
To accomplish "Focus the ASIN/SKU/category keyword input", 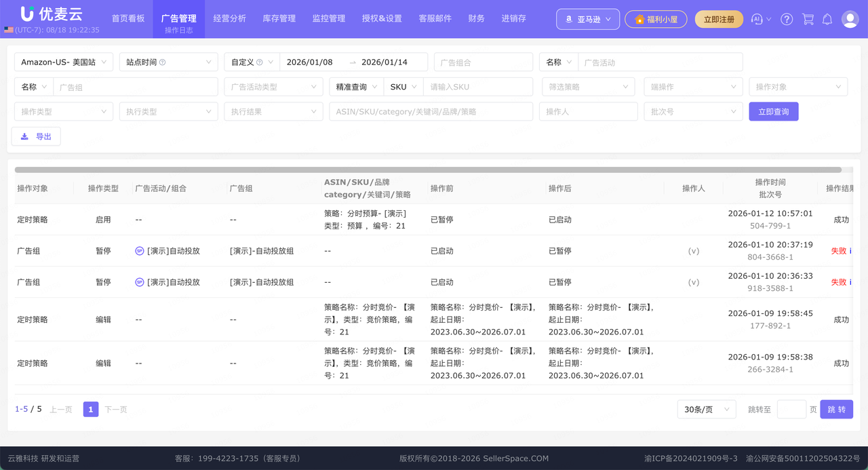I will (431, 111).
